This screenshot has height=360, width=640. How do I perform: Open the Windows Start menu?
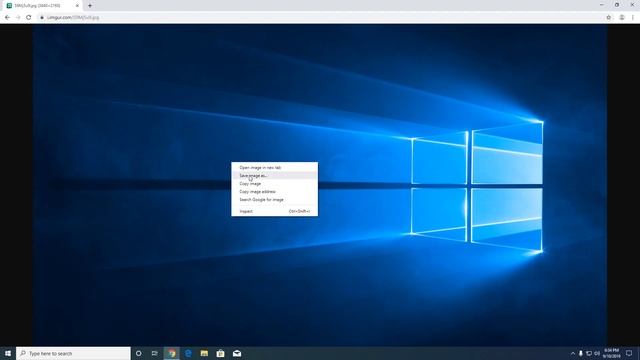click(x=8, y=353)
